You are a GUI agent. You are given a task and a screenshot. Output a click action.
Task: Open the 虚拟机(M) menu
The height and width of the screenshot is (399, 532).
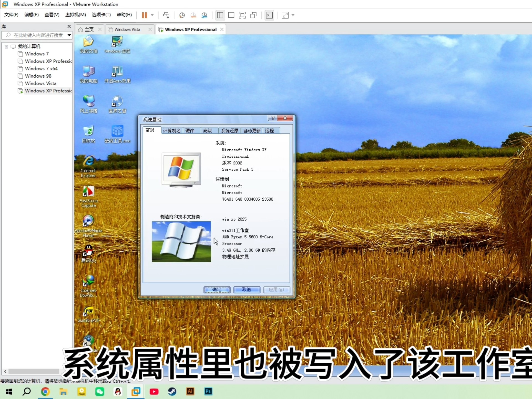(x=76, y=15)
